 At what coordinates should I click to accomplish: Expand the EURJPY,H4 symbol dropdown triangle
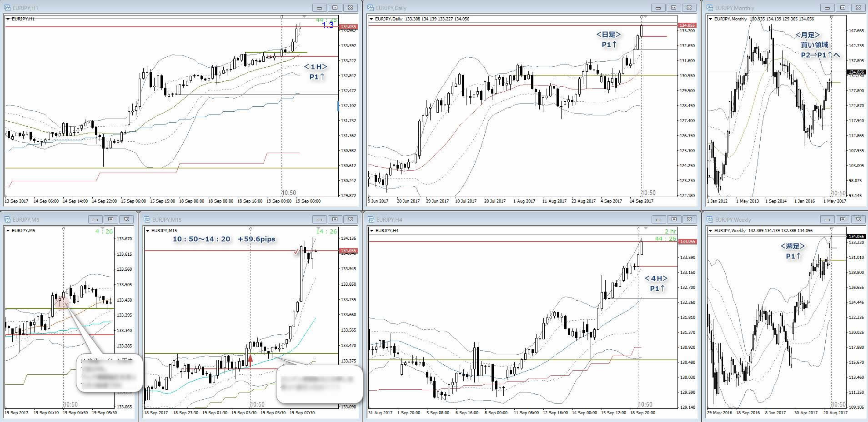click(x=371, y=231)
